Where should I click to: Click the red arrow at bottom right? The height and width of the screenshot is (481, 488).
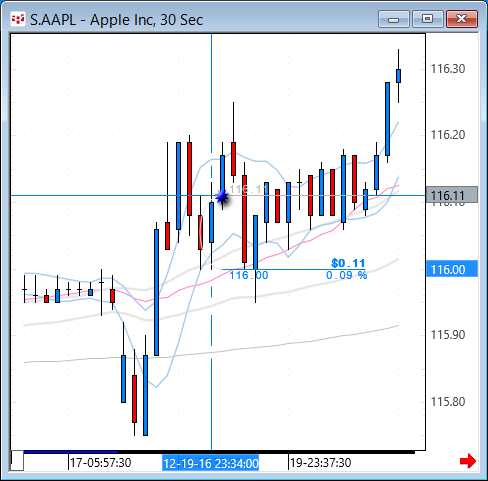pos(468,461)
